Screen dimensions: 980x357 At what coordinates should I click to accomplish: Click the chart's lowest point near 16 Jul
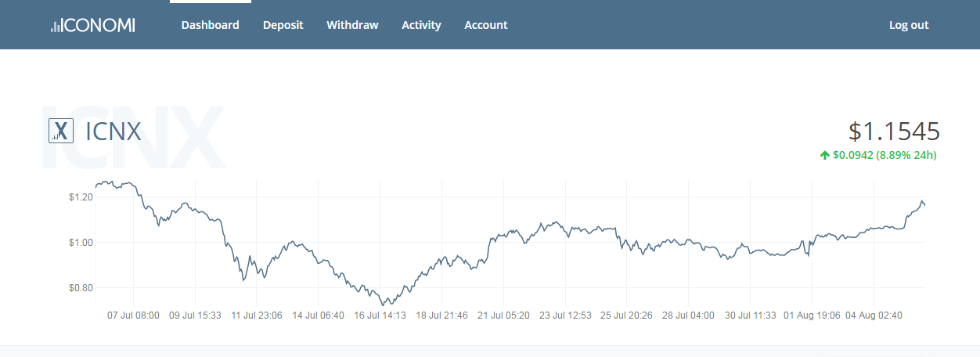384,305
